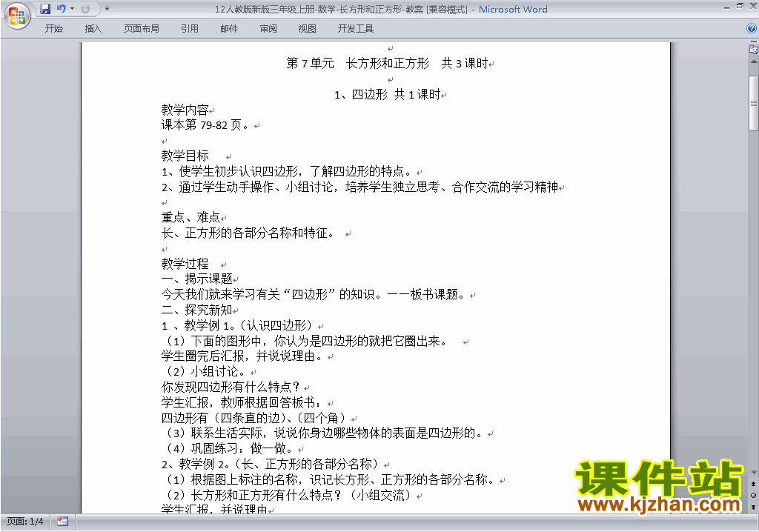
Task: Toggle the ruler icon above scrollbar
Action: point(753,49)
